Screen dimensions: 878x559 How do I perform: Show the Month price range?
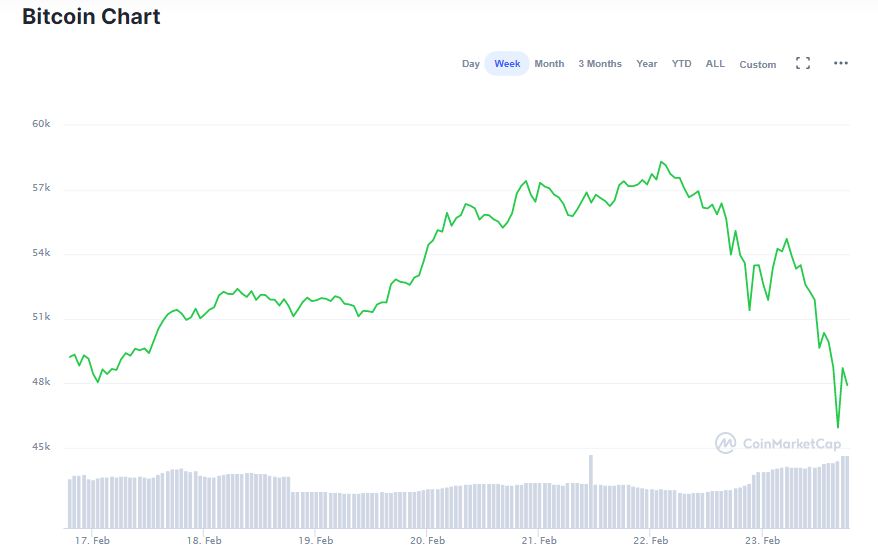pos(549,64)
